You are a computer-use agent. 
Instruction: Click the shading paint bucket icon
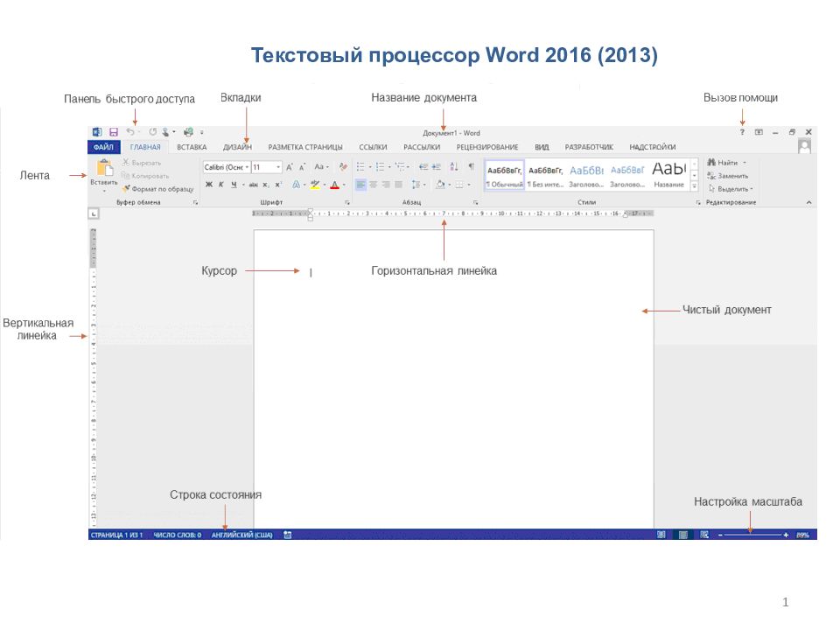tap(440, 185)
